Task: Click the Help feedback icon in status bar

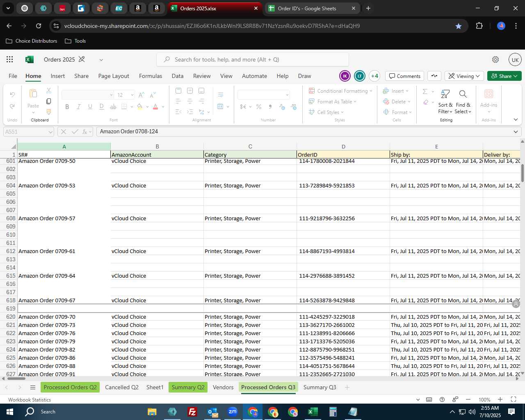Action: 442,399
